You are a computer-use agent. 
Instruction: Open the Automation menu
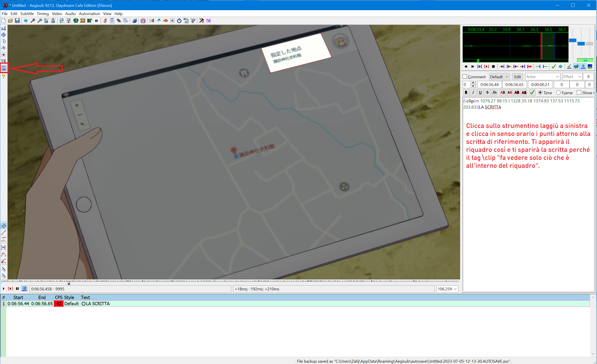click(89, 14)
